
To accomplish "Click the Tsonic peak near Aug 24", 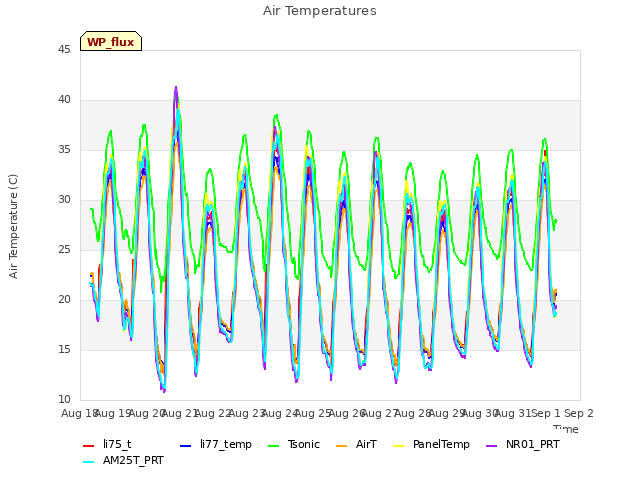I will pos(276,116).
